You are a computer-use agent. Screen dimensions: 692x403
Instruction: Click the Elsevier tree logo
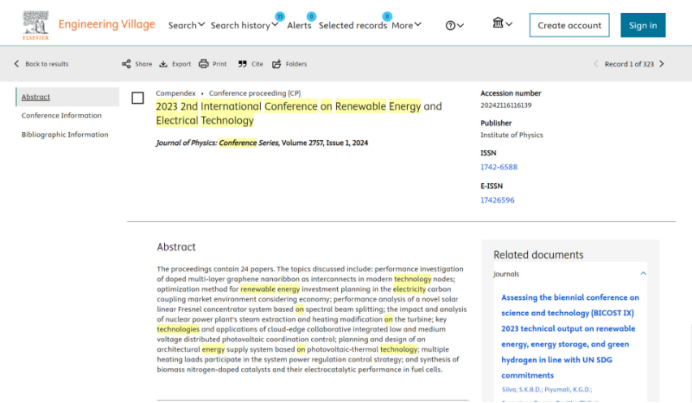35,25
